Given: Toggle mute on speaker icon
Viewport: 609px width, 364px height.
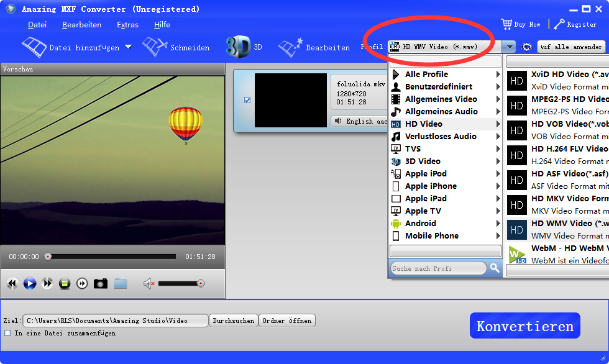Looking at the screenshot, I should point(149,284).
